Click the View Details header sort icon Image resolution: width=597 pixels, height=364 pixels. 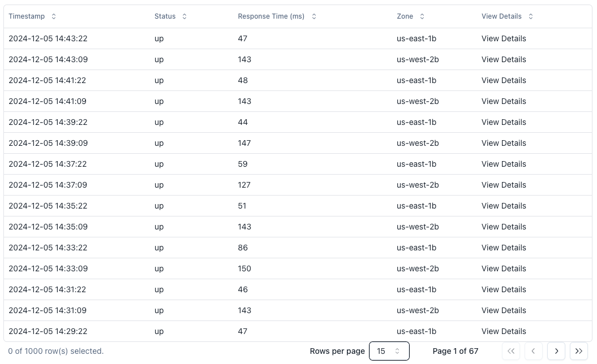[531, 16]
